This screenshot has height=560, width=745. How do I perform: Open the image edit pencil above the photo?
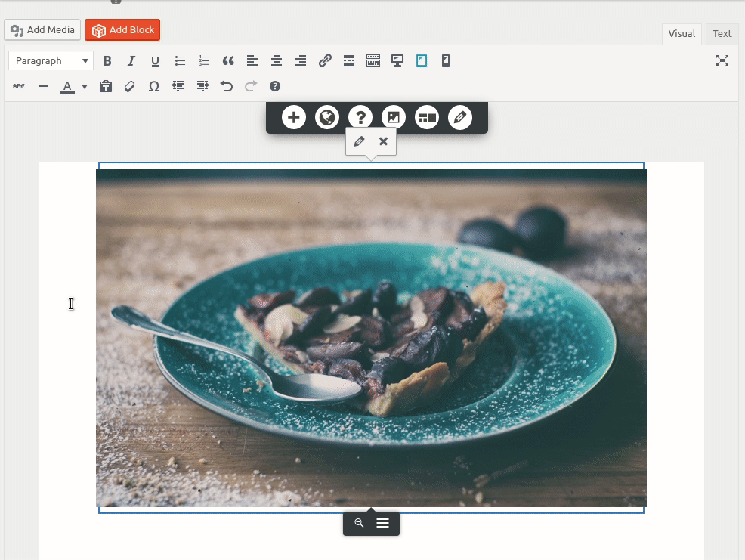[360, 141]
